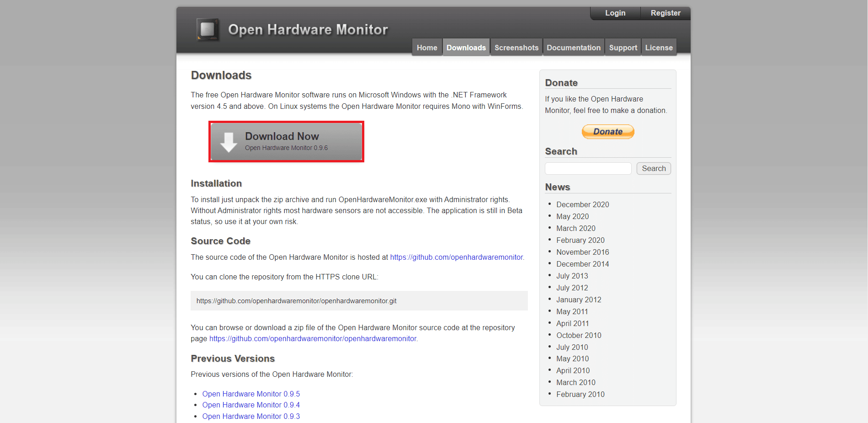Select the Downloads tab

(466, 48)
